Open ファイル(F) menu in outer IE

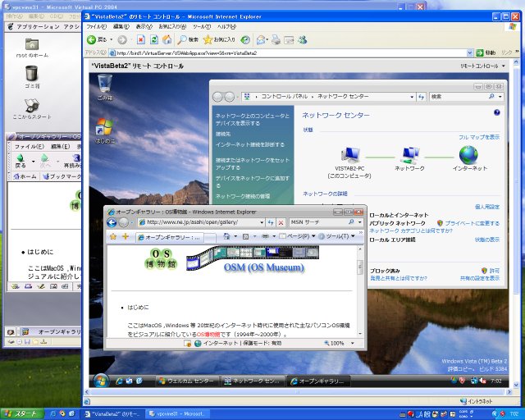coord(97,26)
